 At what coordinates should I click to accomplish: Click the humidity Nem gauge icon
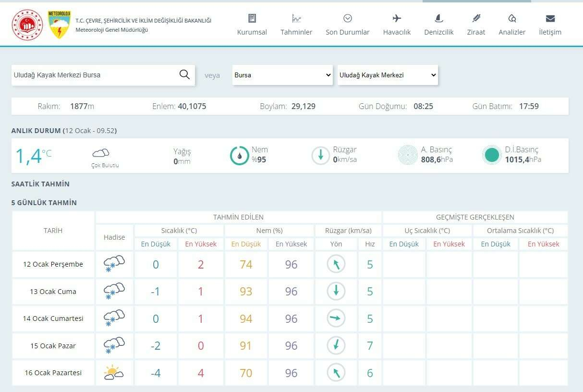click(x=239, y=155)
